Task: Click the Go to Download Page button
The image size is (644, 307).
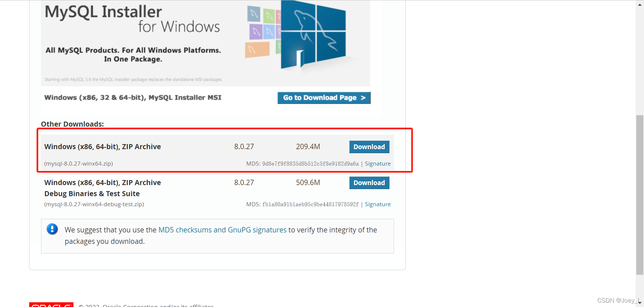Action: pyautogui.click(x=324, y=98)
